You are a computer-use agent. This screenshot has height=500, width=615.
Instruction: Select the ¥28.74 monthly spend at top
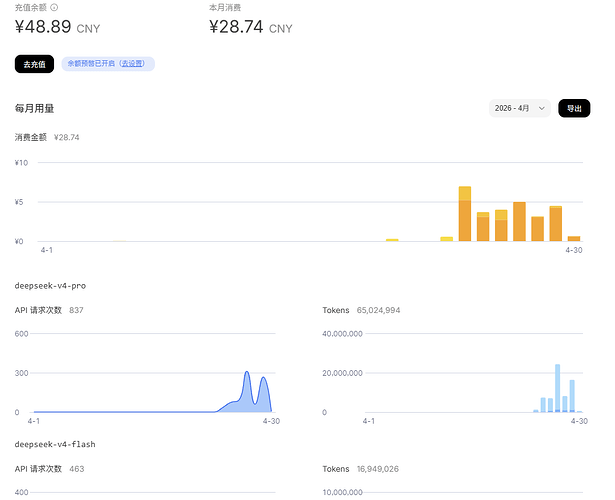point(236,27)
